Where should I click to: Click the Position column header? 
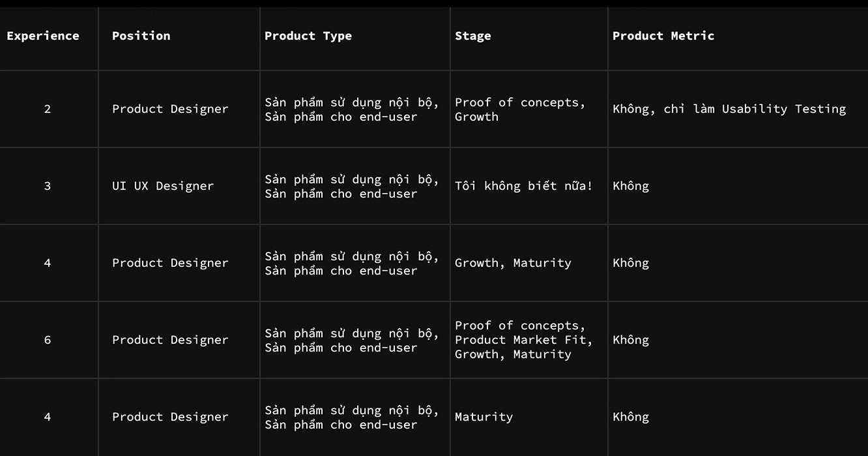pos(141,36)
